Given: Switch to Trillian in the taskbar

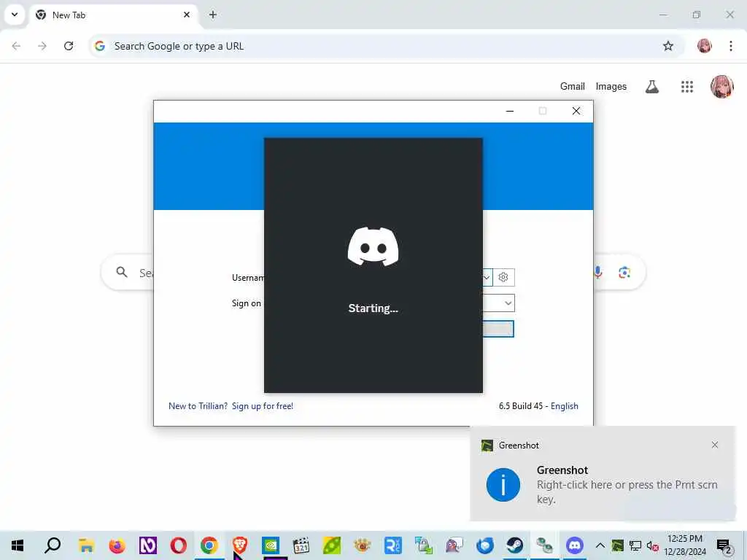Looking at the screenshot, I should coord(544,545).
